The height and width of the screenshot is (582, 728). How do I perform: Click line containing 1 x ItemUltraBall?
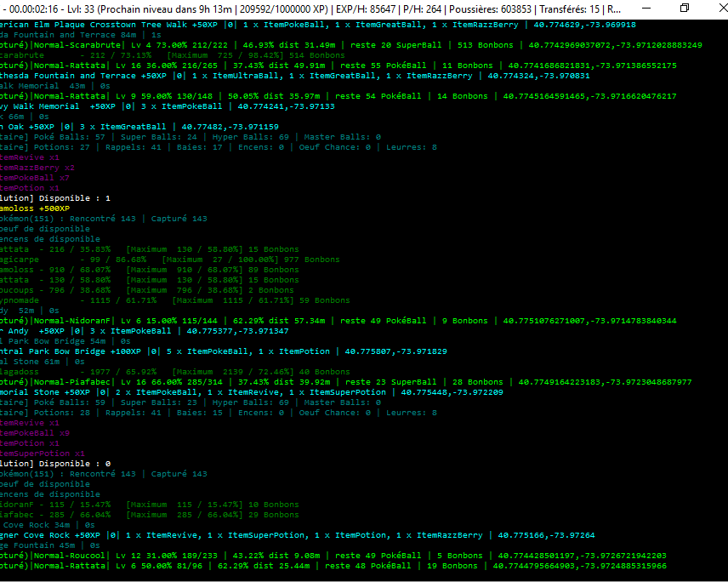coord(295,76)
